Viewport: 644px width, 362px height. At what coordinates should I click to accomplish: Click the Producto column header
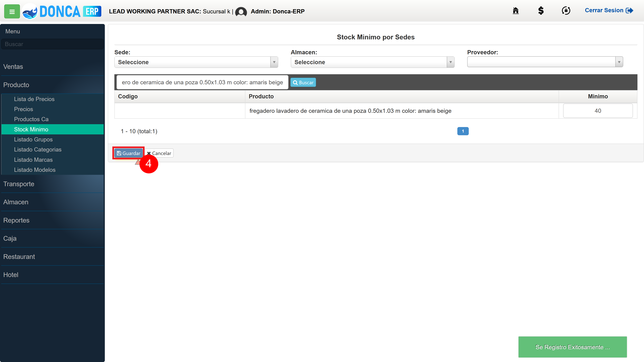(402, 96)
